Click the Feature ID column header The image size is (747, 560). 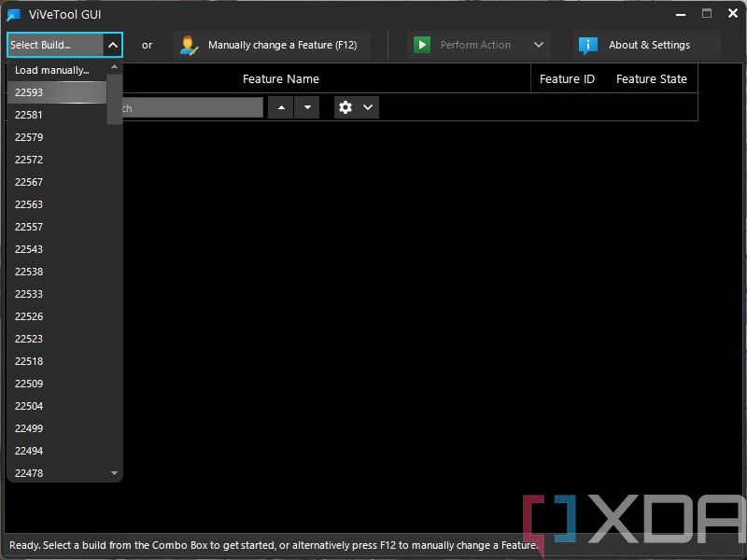point(567,79)
